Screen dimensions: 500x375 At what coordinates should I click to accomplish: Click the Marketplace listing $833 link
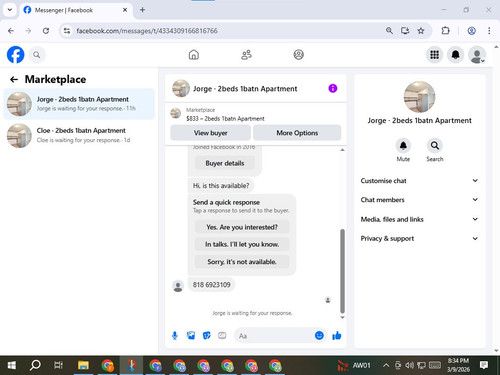click(225, 118)
